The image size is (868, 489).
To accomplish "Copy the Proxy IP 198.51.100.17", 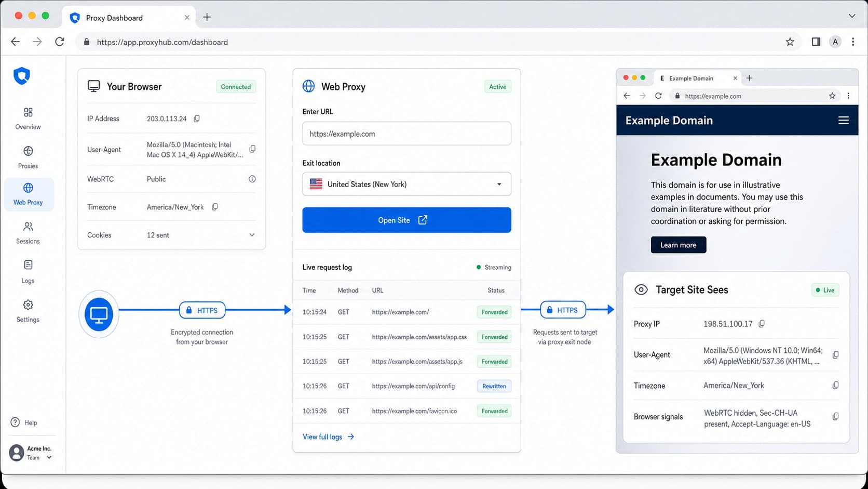I will pyautogui.click(x=762, y=324).
